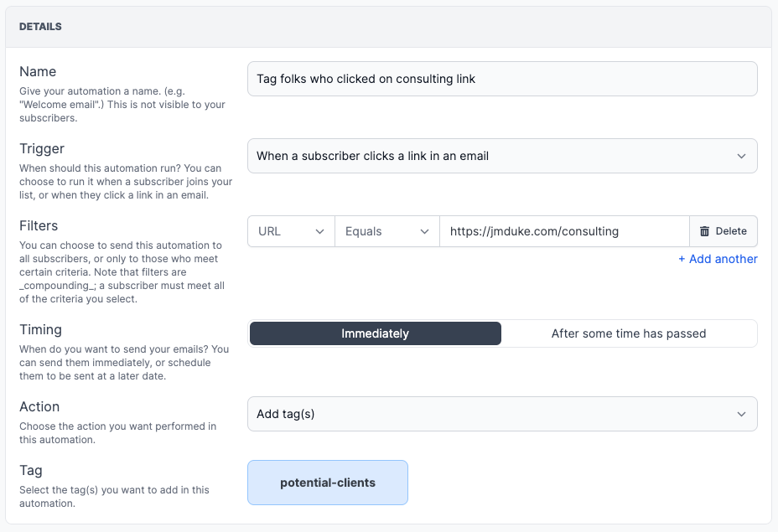Click the Tag section label
This screenshot has width=778, height=532.
31,470
